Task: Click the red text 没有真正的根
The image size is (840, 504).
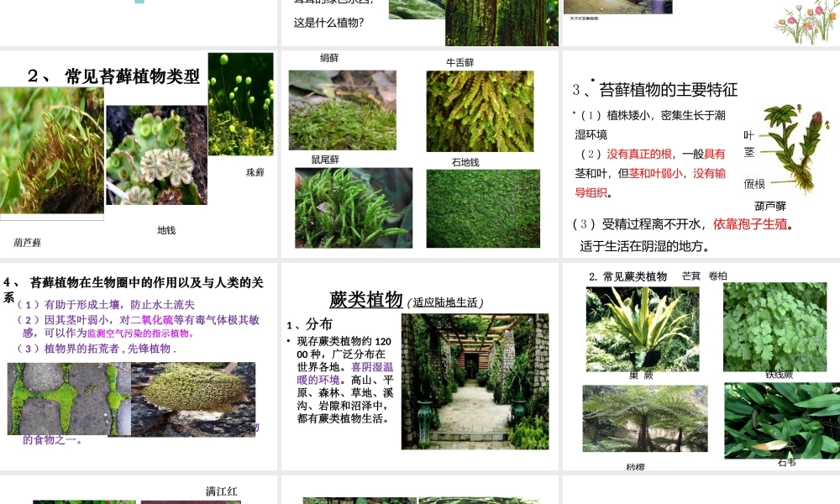Action: click(639, 154)
